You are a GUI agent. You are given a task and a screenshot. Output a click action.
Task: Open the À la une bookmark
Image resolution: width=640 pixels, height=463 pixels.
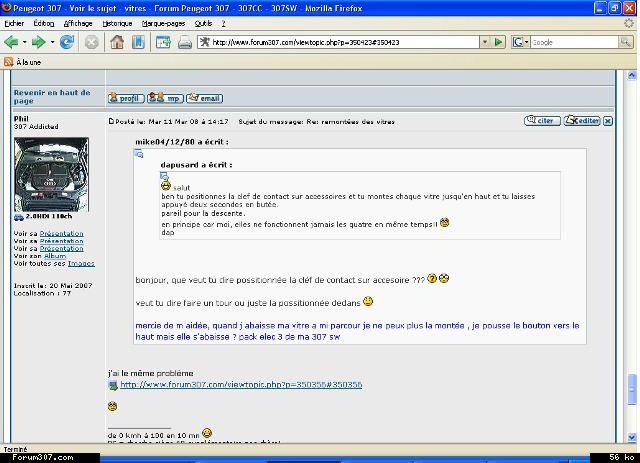pyautogui.click(x=29, y=62)
